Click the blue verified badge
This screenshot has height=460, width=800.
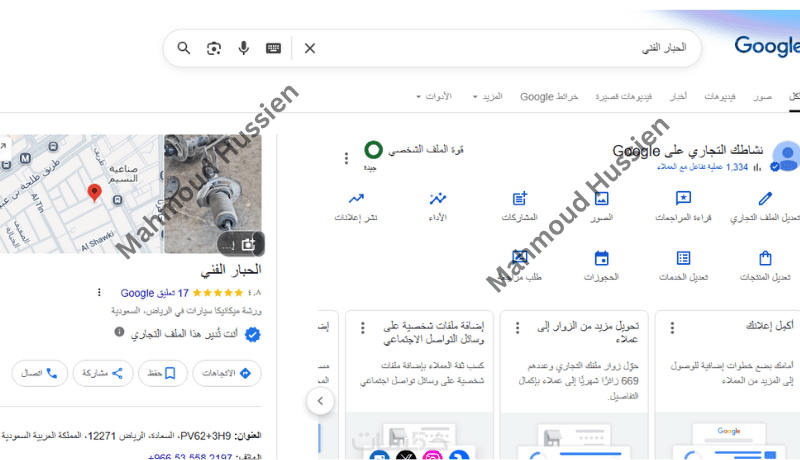pyautogui.click(x=253, y=335)
